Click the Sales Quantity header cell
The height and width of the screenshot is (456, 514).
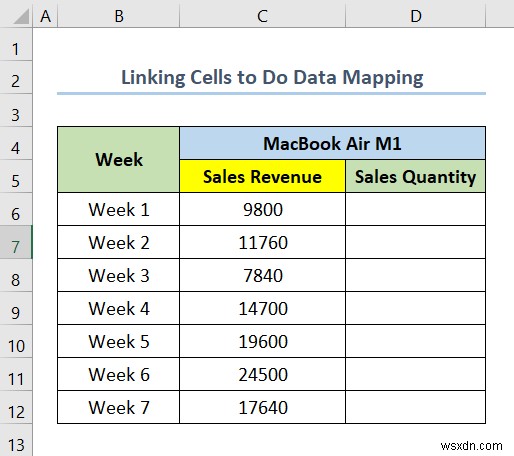416,176
